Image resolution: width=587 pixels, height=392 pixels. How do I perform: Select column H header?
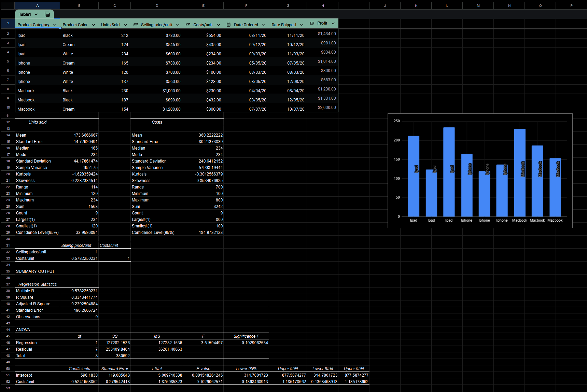322,5
